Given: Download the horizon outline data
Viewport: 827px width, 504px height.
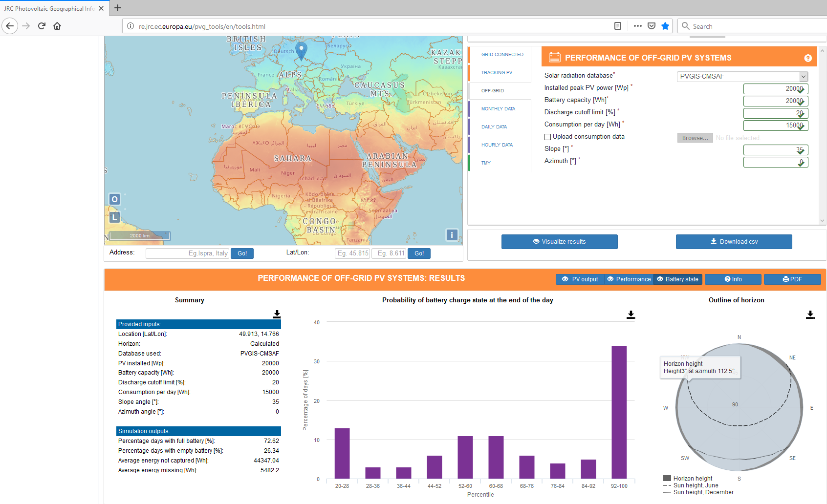Looking at the screenshot, I should click(x=810, y=315).
